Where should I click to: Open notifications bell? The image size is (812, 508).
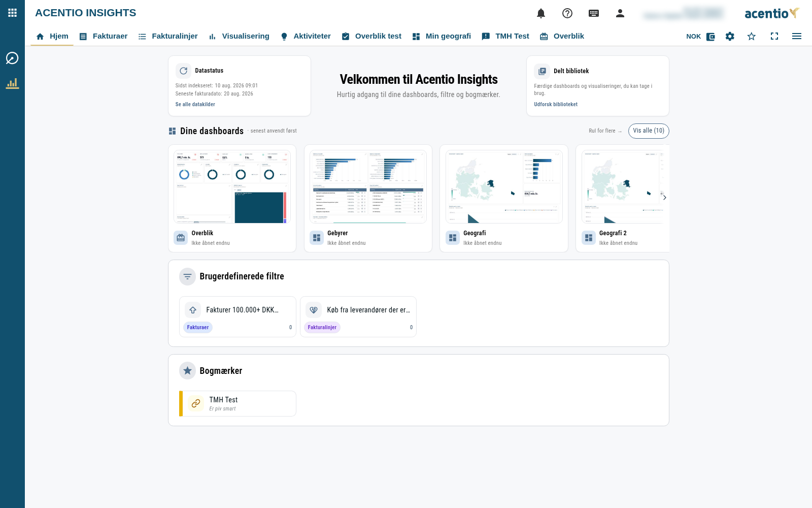[x=541, y=13]
